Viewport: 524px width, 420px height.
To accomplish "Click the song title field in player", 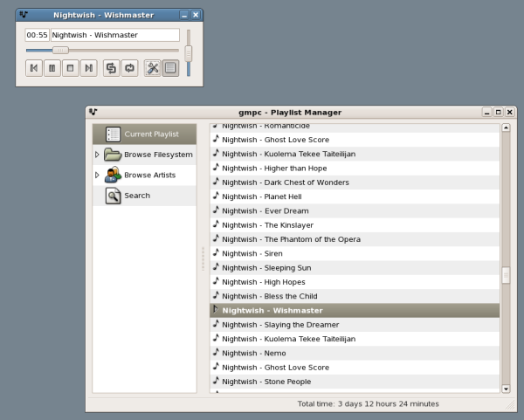I will click(x=114, y=36).
